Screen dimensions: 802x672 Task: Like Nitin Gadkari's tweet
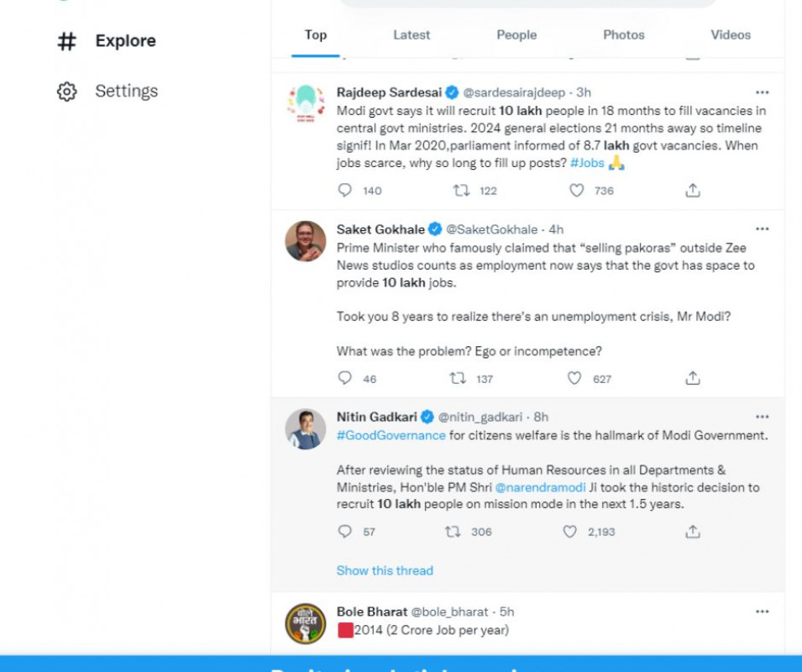570,532
